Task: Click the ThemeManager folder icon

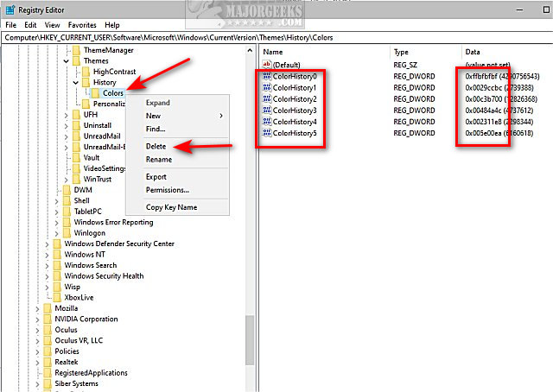Action: pos(76,50)
